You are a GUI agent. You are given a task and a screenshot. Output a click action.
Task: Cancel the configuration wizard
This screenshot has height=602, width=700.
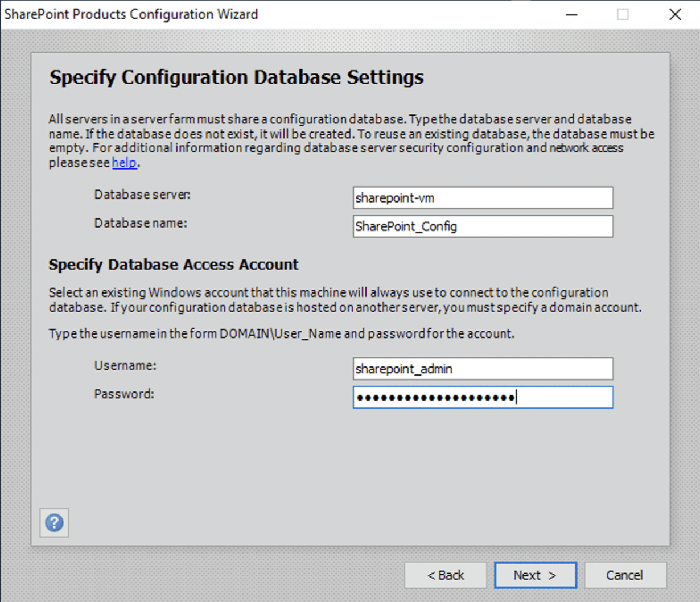[624, 575]
